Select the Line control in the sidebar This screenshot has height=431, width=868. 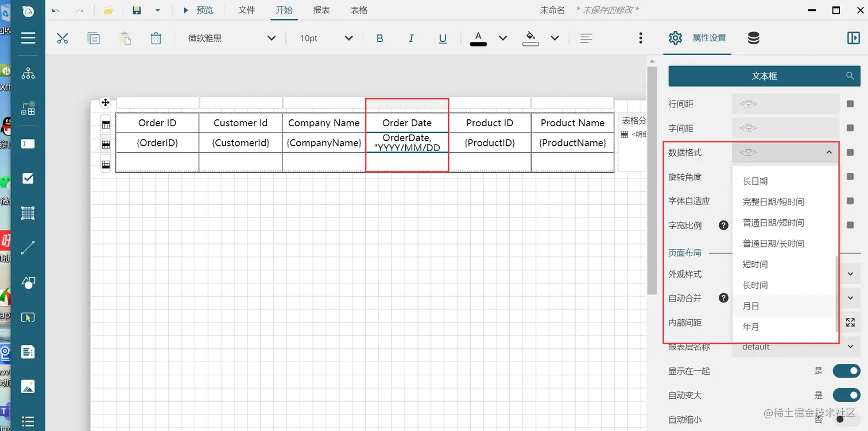pos(28,248)
